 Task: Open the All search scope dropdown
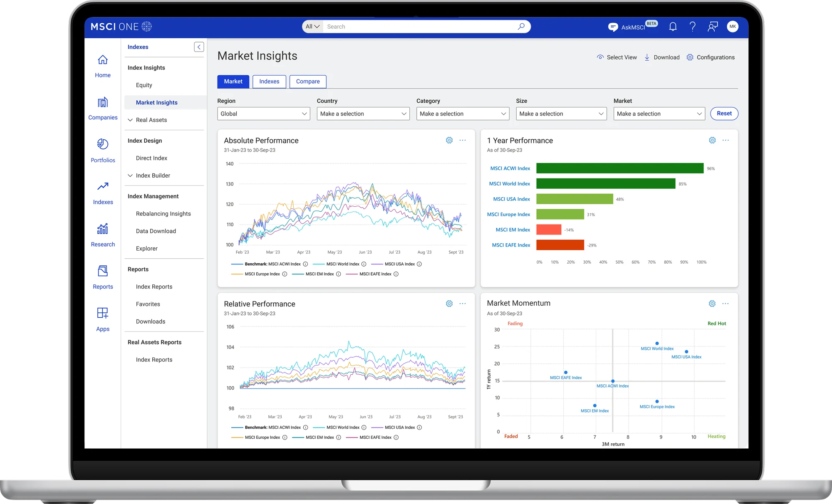(x=312, y=27)
